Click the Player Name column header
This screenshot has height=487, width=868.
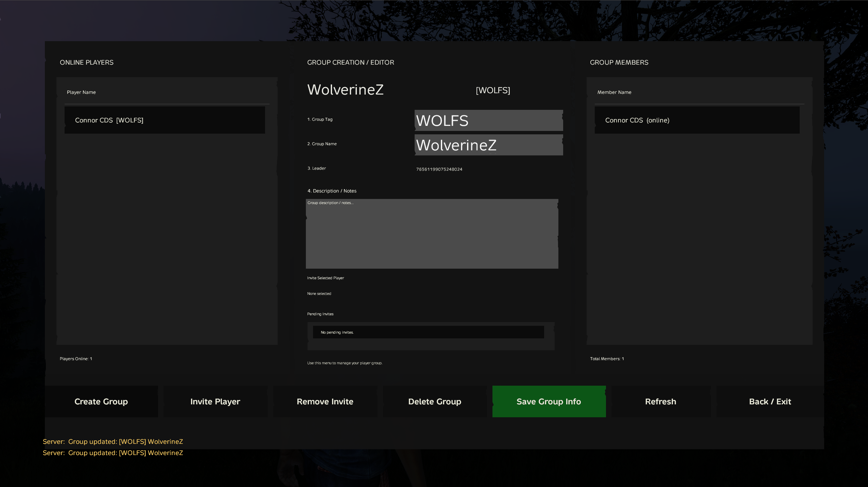click(81, 92)
